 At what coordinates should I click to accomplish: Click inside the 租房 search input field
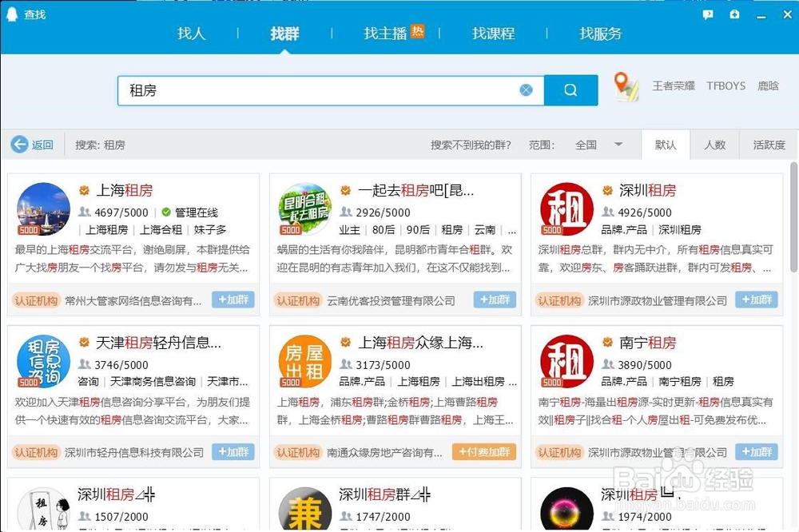point(320,90)
